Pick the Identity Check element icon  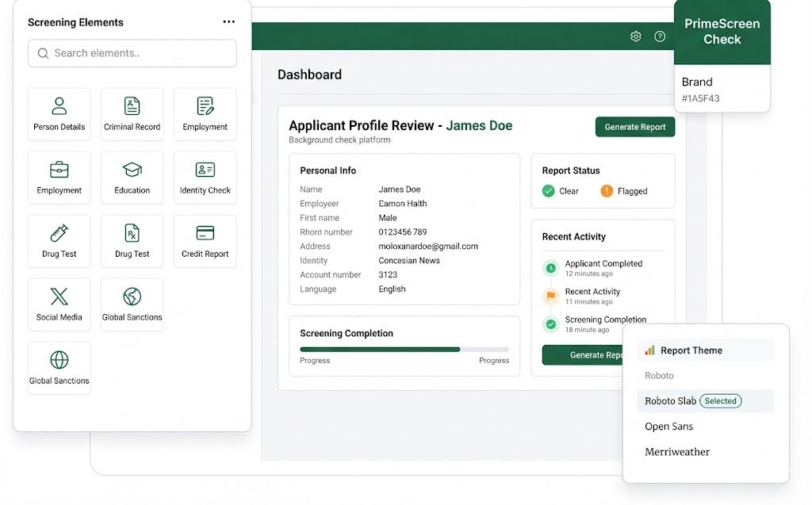click(205, 170)
